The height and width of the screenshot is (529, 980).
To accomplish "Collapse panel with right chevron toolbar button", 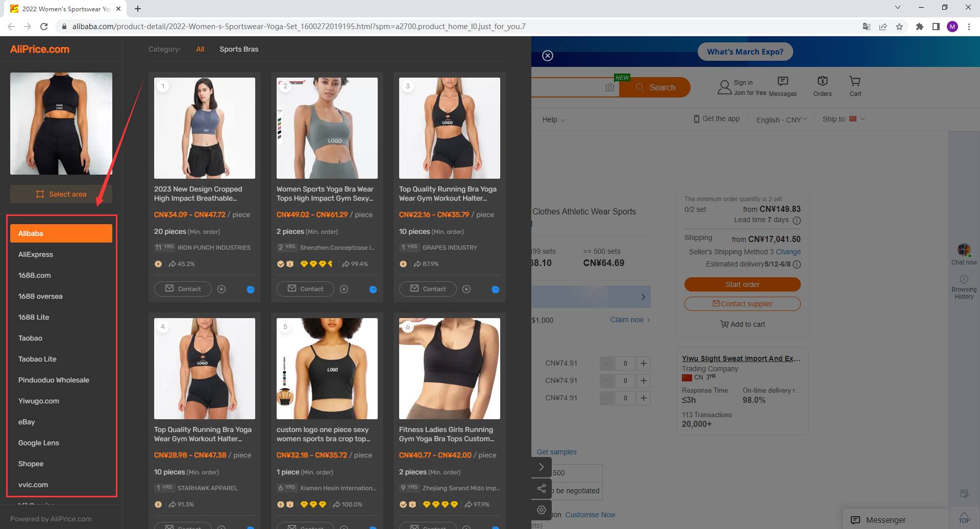I will 542,467.
